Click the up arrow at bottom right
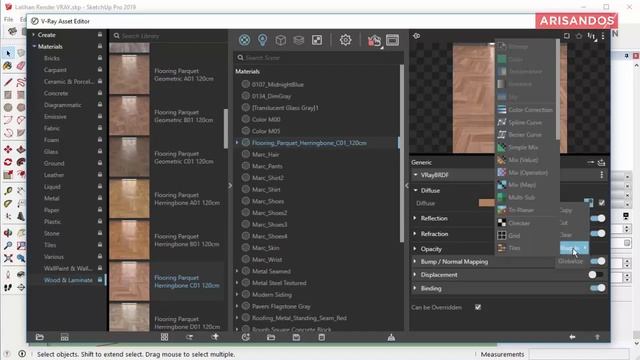 tap(597, 337)
